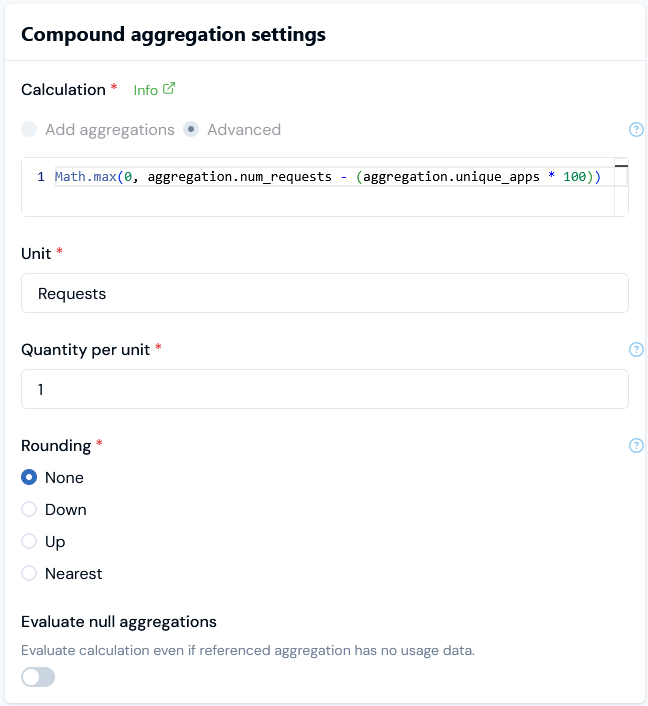
Task: Set Rounding to None
Action: click(x=29, y=478)
